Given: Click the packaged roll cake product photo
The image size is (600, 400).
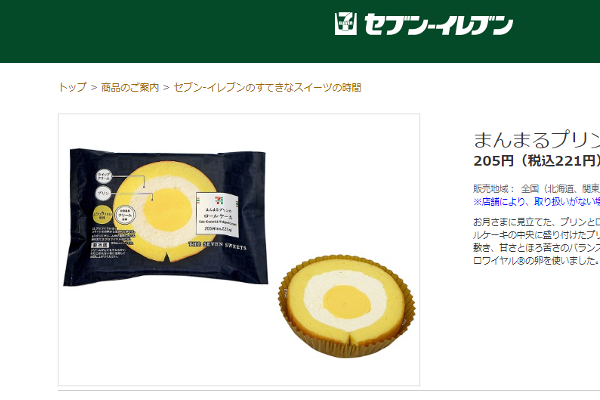Looking at the screenshot, I should click(x=166, y=217).
